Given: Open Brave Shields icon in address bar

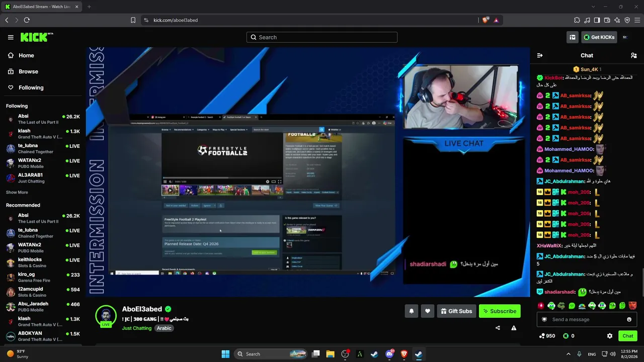Looking at the screenshot, I should pos(485,20).
